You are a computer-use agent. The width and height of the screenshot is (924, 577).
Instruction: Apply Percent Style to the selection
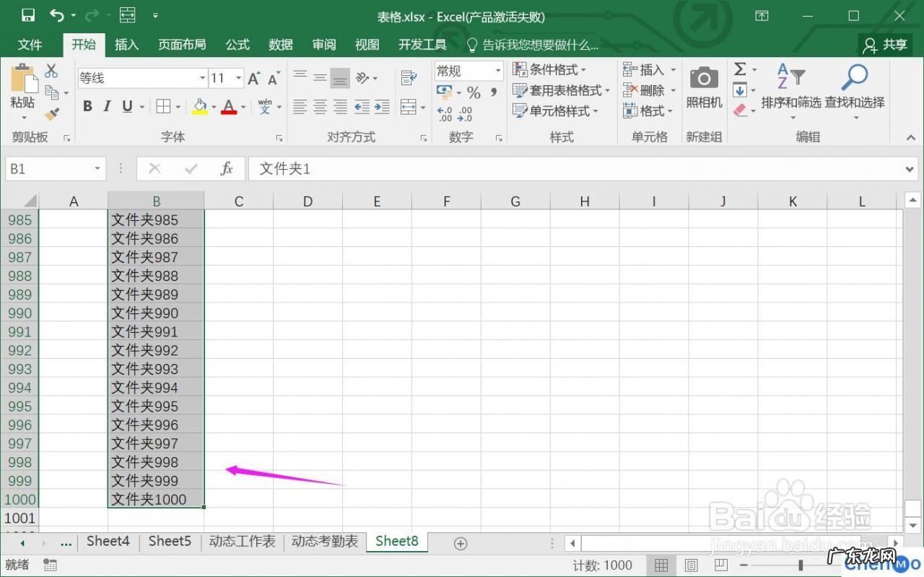point(474,92)
